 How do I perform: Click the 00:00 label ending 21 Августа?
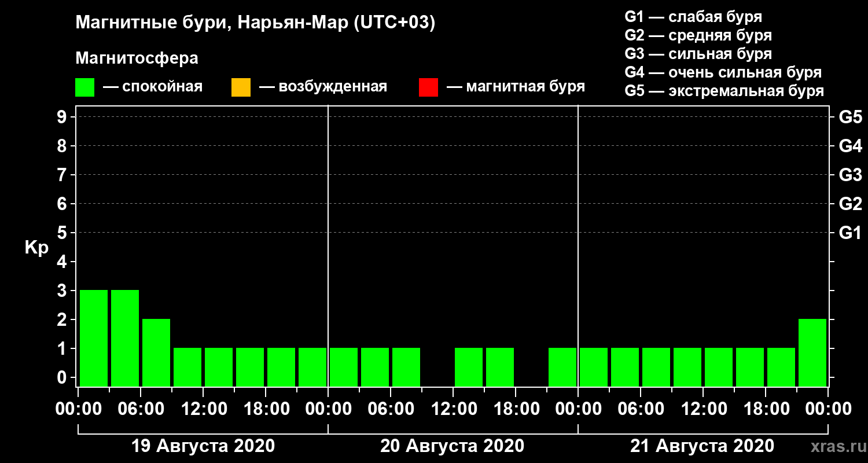[828, 409]
